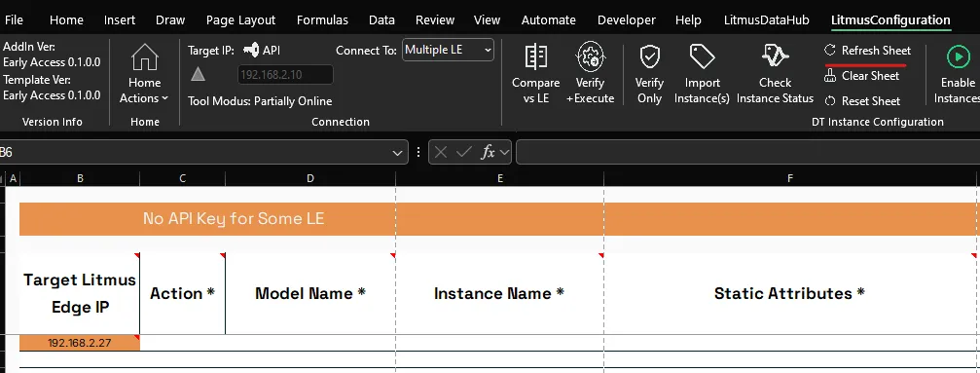Switch to the Developer tab
This screenshot has width=980, height=373.
tap(627, 20)
